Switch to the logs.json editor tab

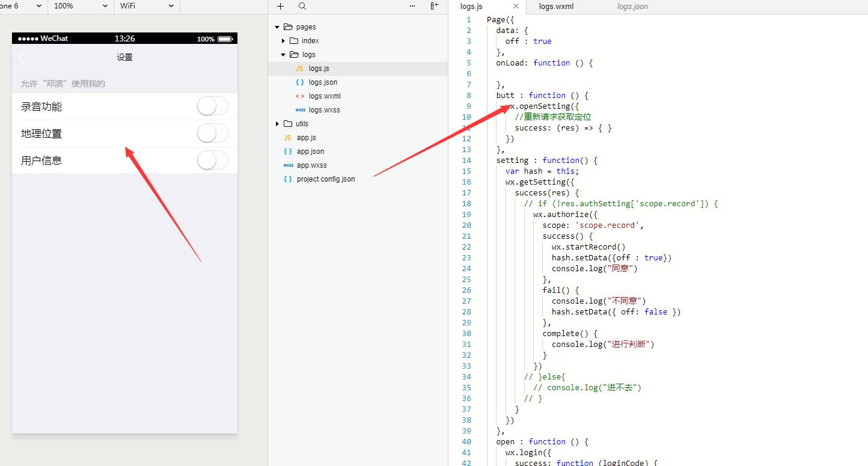(x=632, y=7)
